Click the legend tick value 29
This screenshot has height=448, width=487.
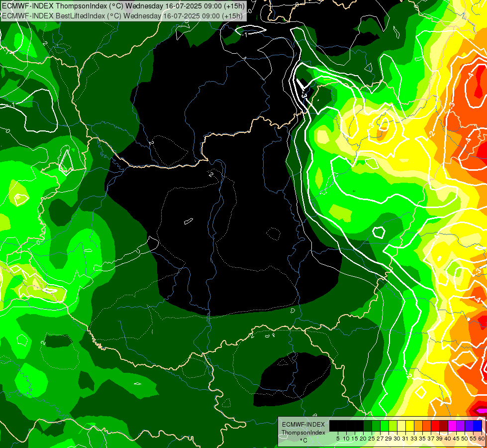pos(389,439)
